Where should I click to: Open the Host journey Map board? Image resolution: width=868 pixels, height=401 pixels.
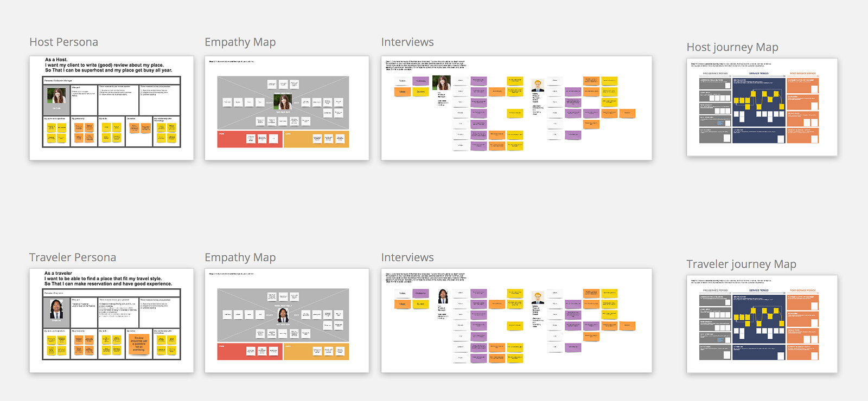762,107
